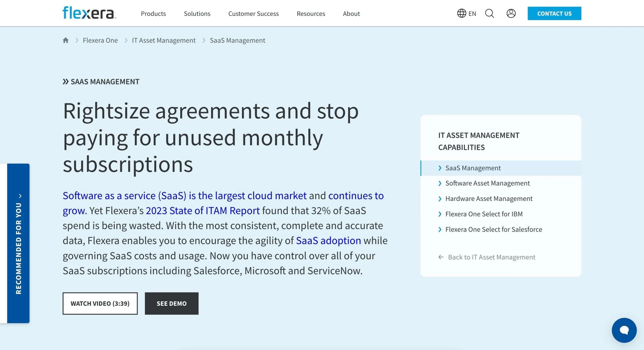Open IT Asset Management breadcrumb link

(164, 40)
